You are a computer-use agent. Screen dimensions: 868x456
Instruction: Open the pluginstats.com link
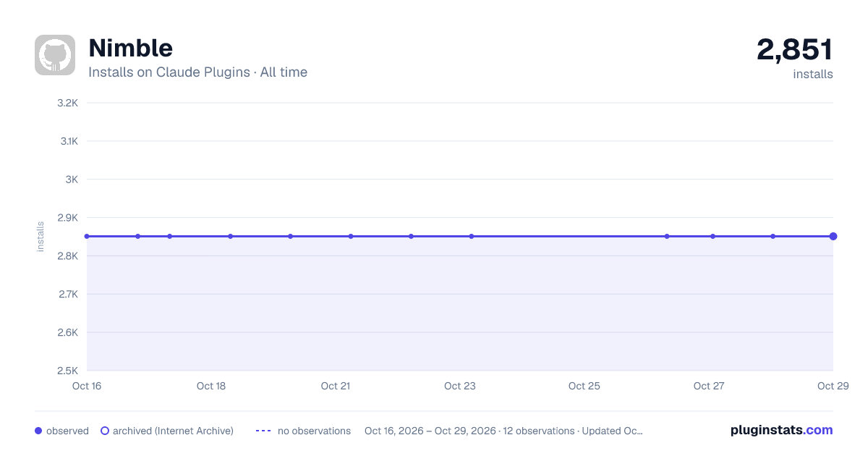pyautogui.click(x=782, y=430)
